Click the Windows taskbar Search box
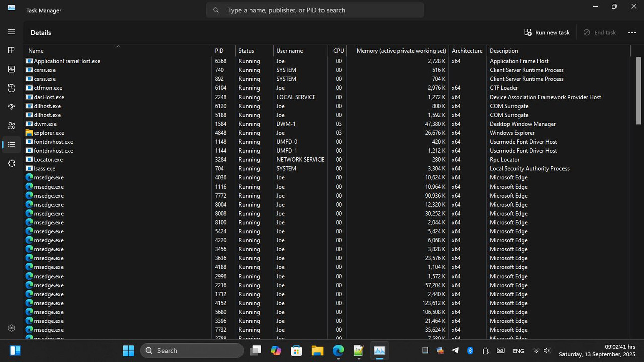The height and width of the screenshot is (362, 644). pos(192,350)
